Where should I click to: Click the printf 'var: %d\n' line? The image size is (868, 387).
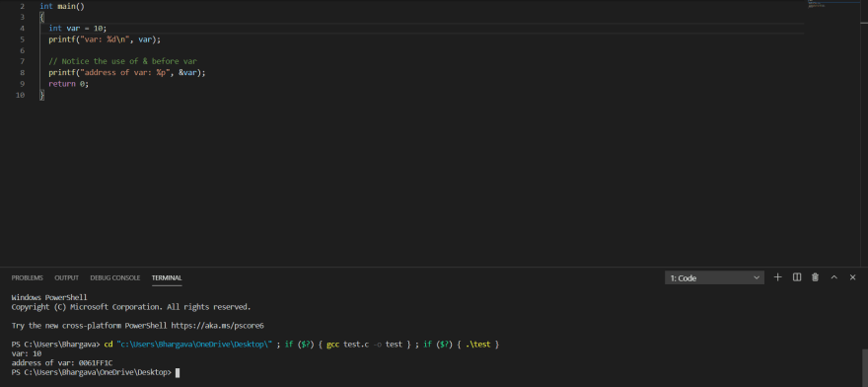pos(105,39)
